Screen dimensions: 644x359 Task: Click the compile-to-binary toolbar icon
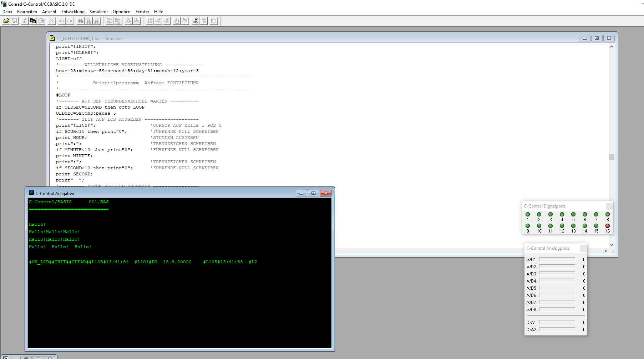pos(110,21)
